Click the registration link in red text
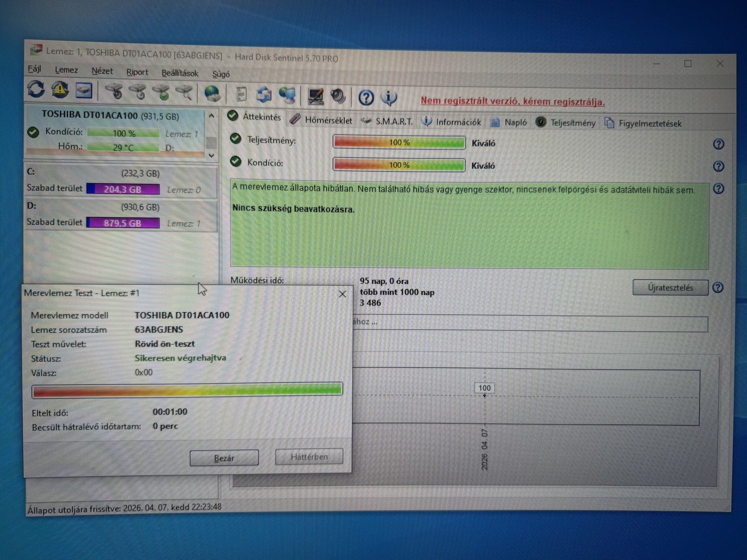The width and height of the screenshot is (747, 560). 512,101
